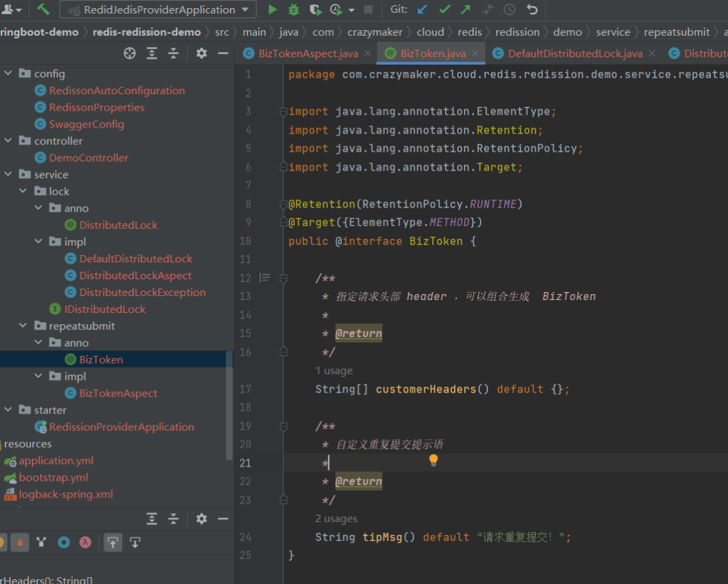Open the dropdown arrow beside profiler icon

click(x=351, y=9)
